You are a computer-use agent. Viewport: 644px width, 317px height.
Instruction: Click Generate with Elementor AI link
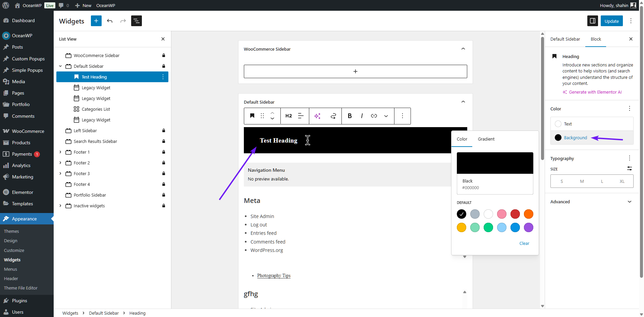coord(592,92)
